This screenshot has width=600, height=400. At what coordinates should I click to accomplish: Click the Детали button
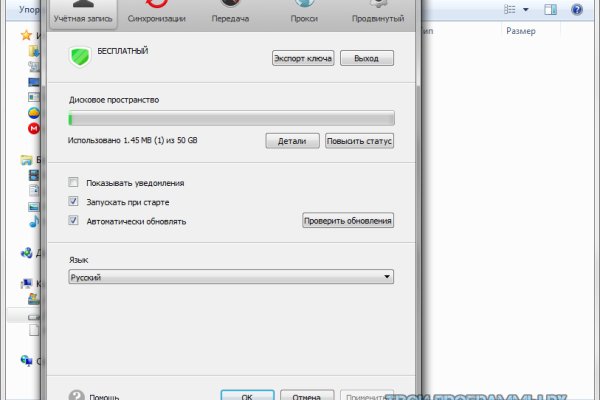pos(292,141)
